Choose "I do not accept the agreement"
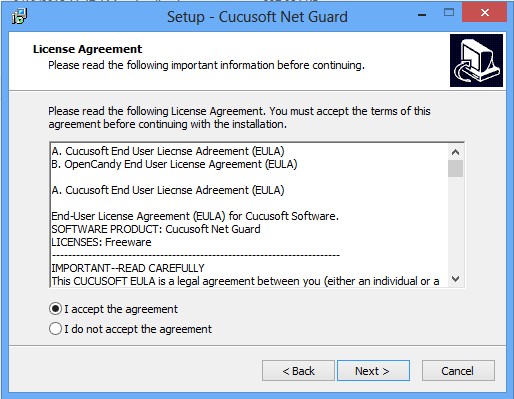The height and width of the screenshot is (399, 514). (55, 329)
